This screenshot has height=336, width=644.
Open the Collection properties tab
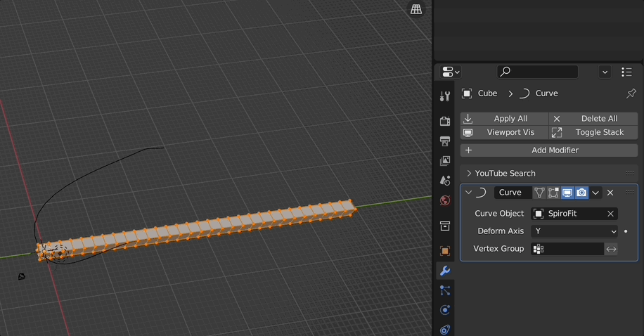point(445,226)
